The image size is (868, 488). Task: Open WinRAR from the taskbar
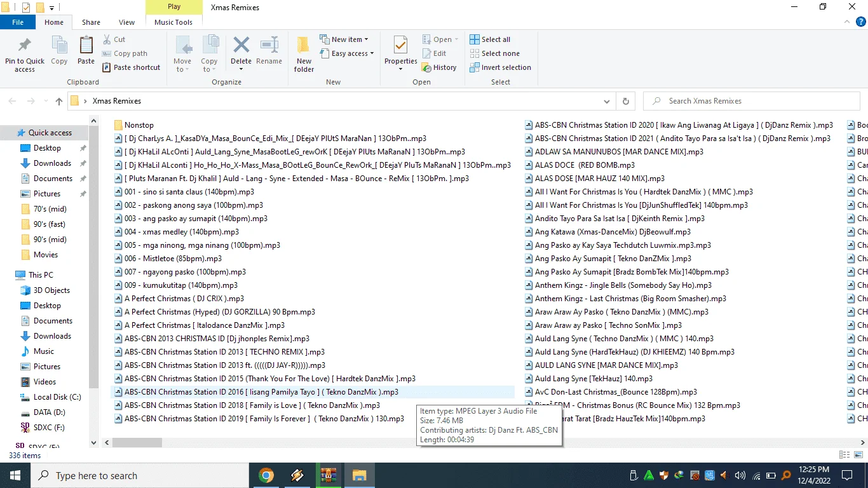click(328, 475)
